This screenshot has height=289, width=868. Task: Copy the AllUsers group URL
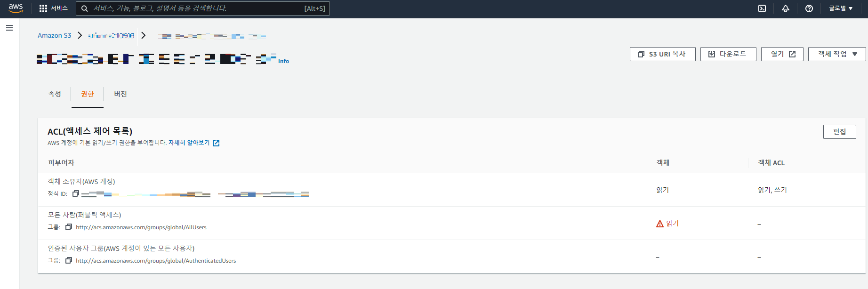coord(68,226)
